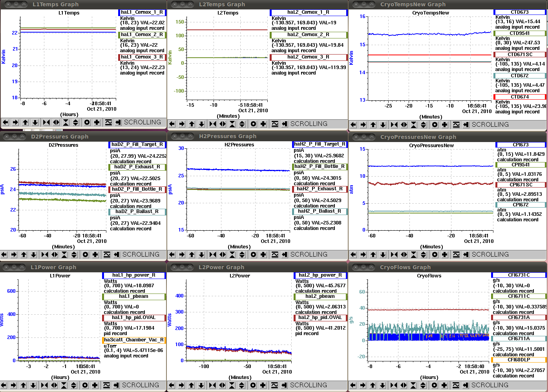
Task: Click plus icon in L2Power Graph toolbar
Action: tap(263, 385)
